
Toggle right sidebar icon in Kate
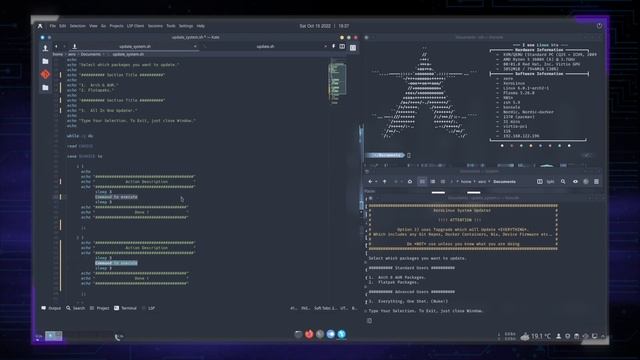click(353, 47)
